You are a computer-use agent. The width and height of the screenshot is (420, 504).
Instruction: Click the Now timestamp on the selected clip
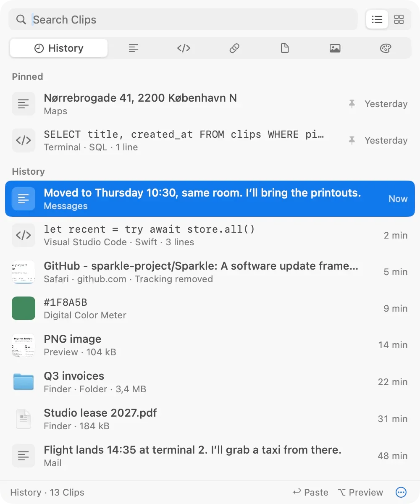click(x=398, y=199)
